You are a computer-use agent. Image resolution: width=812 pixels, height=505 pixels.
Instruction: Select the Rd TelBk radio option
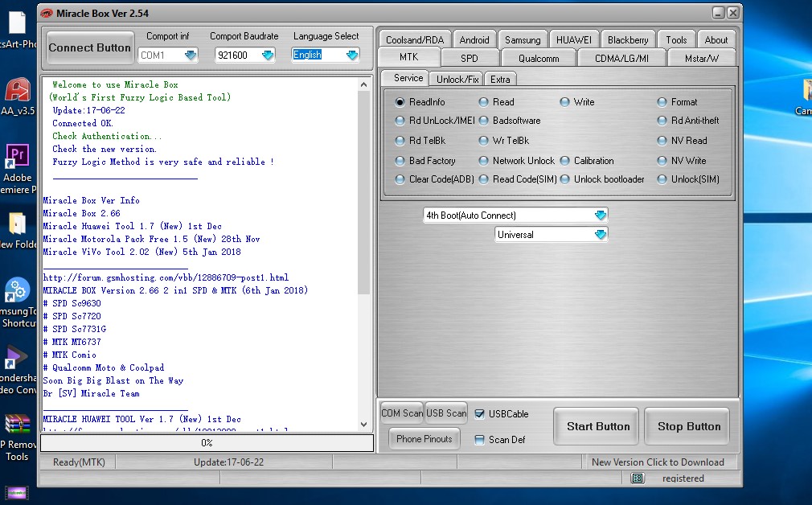point(400,141)
